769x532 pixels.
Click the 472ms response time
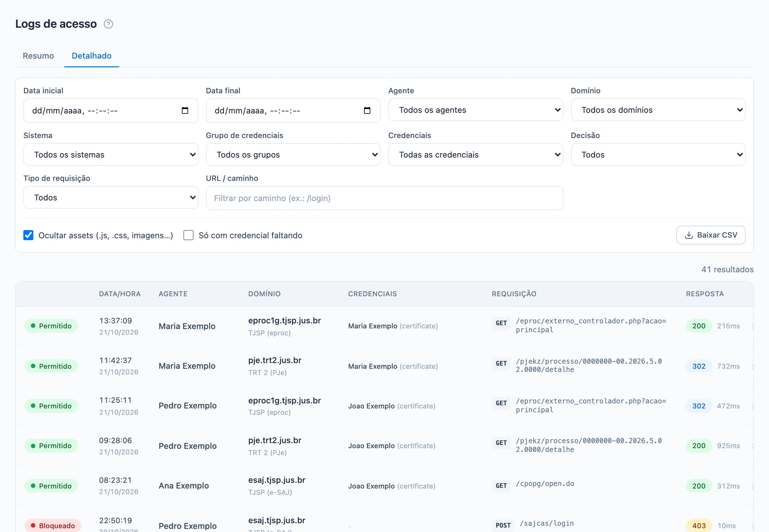pyautogui.click(x=728, y=406)
